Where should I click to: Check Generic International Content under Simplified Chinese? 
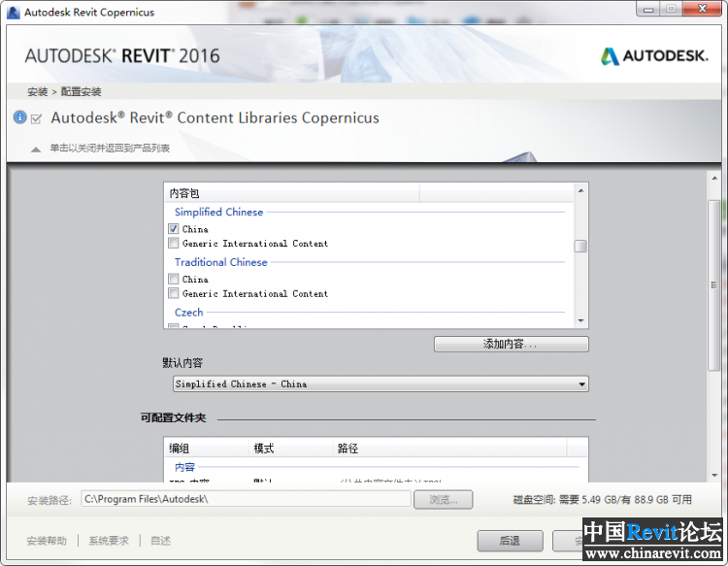coord(173,243)
